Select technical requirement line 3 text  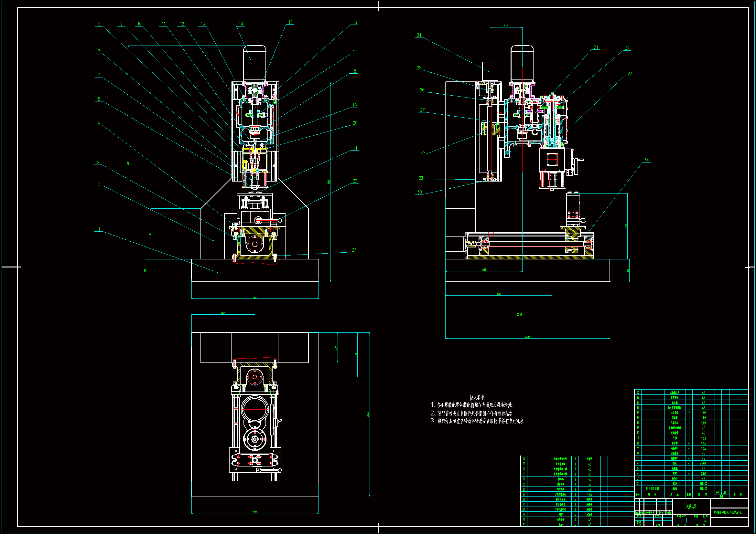478,421
